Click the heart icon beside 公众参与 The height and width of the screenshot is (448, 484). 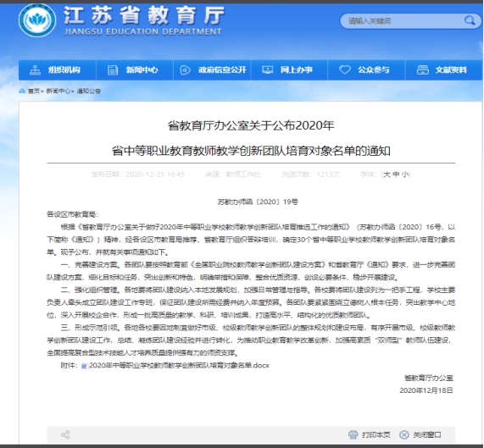click(344, 69)
